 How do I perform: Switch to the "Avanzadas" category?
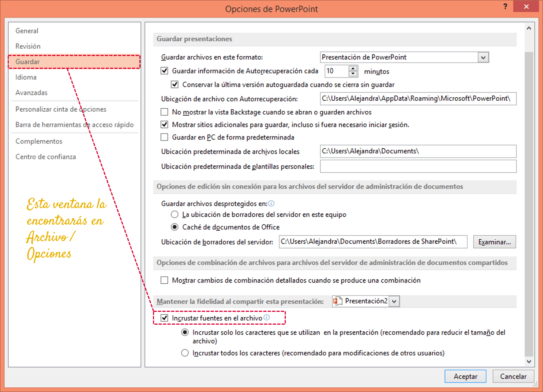click(31, 93)
